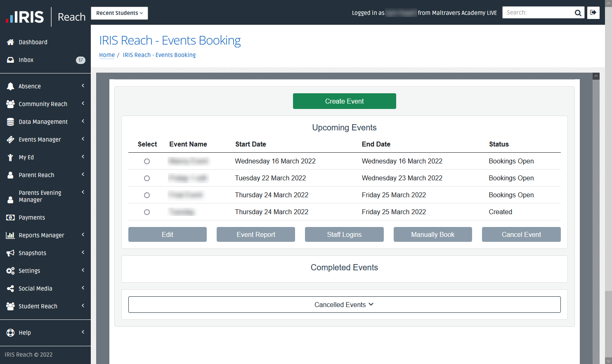The width and height of the screenshot is (612, 364).
Task: Open the Snapshots menu item
Action: click(45, 253)
